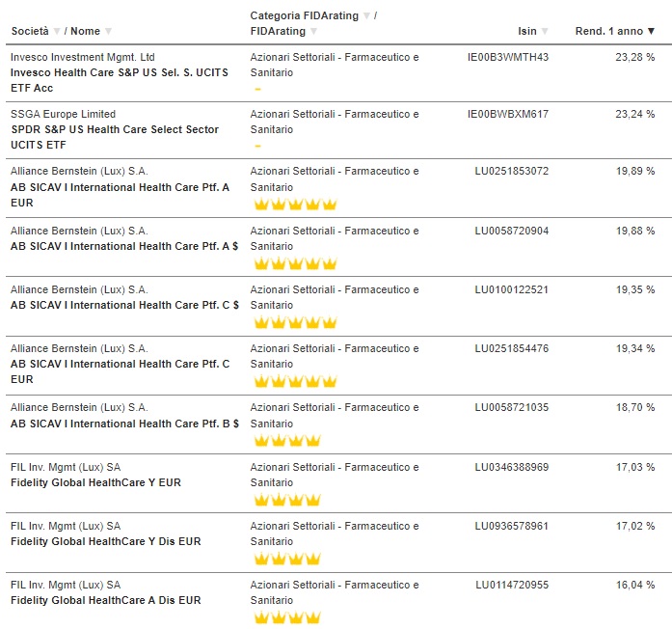The width and height of the screenshot is (672, 629).
Task: Click crown rating for Fidelity A Dis EUR
Action: click(287, 617)
